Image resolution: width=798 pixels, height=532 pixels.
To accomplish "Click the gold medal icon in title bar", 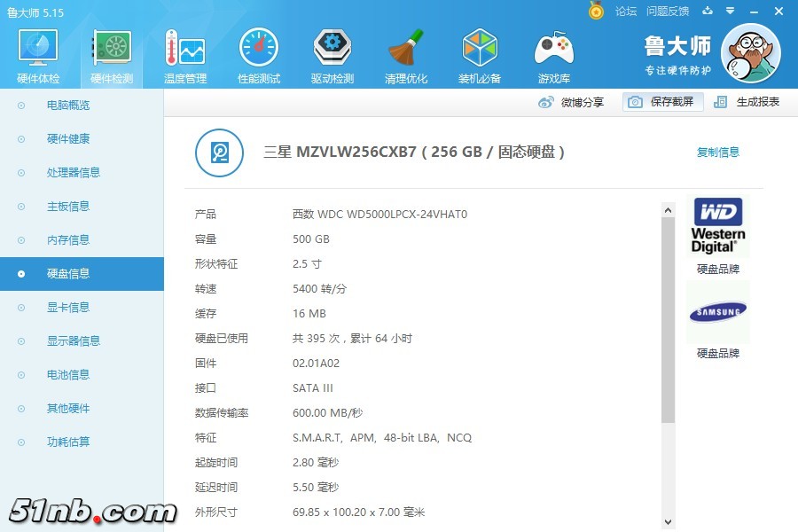I will (597, 11).
